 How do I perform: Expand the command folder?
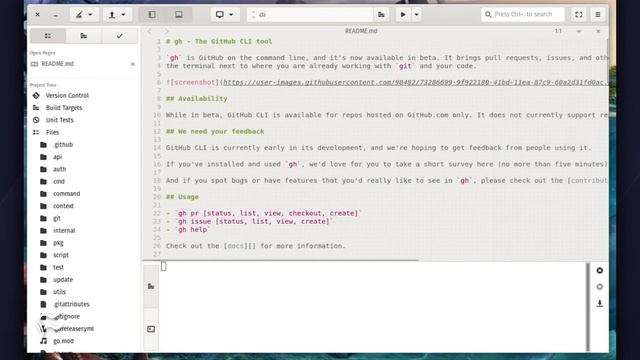[x=66, y=193]
